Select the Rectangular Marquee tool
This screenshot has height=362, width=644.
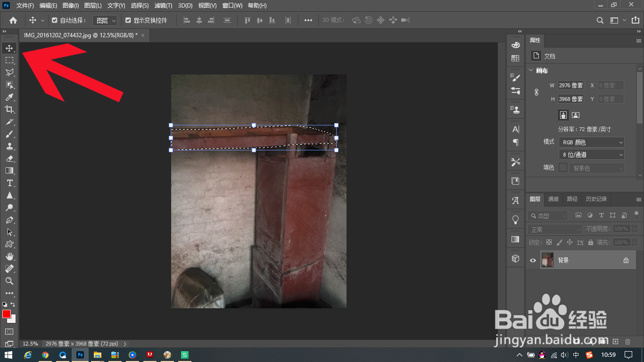tap(9, 60)
